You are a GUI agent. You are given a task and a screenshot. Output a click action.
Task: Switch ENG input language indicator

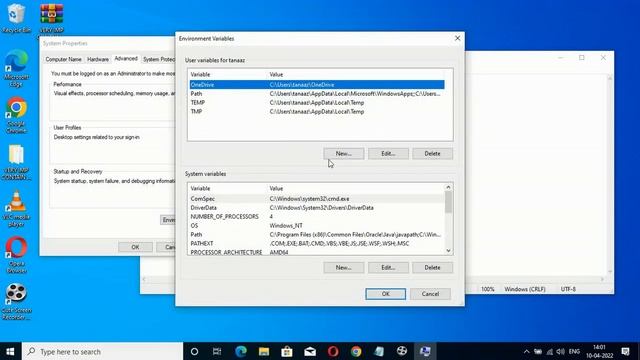[574, 351]
